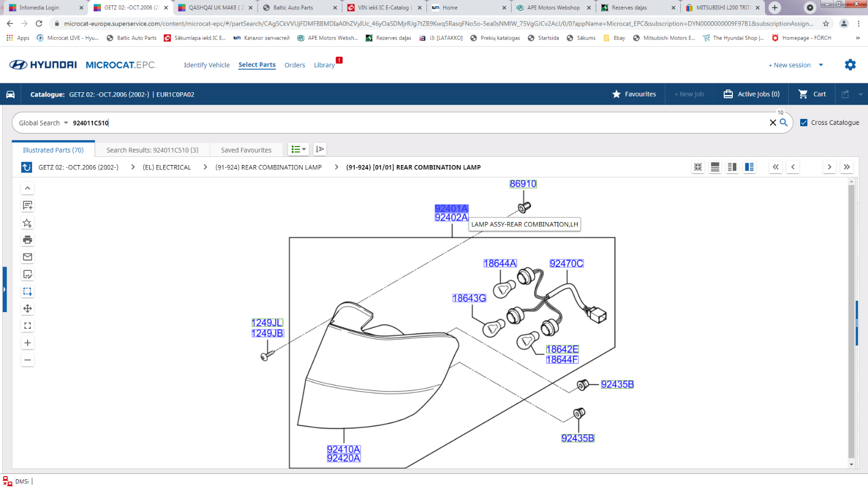Print the illustration

click(28, 239)
